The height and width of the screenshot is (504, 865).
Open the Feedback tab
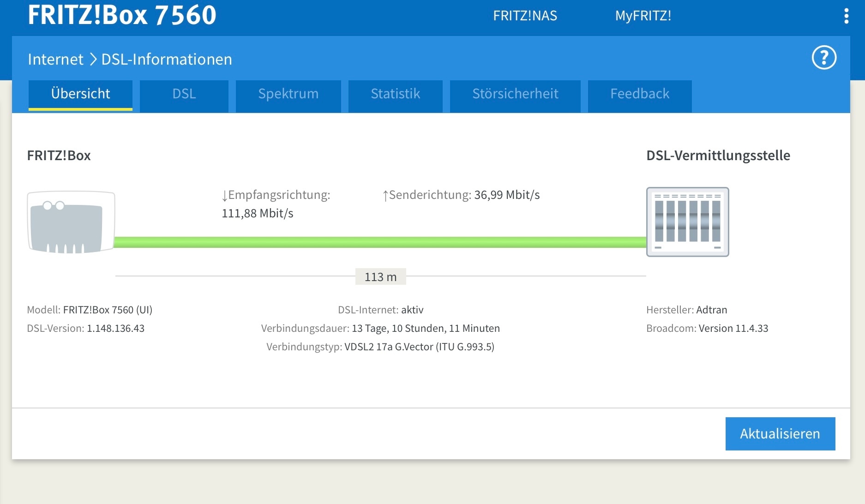[x=640, y=96]
